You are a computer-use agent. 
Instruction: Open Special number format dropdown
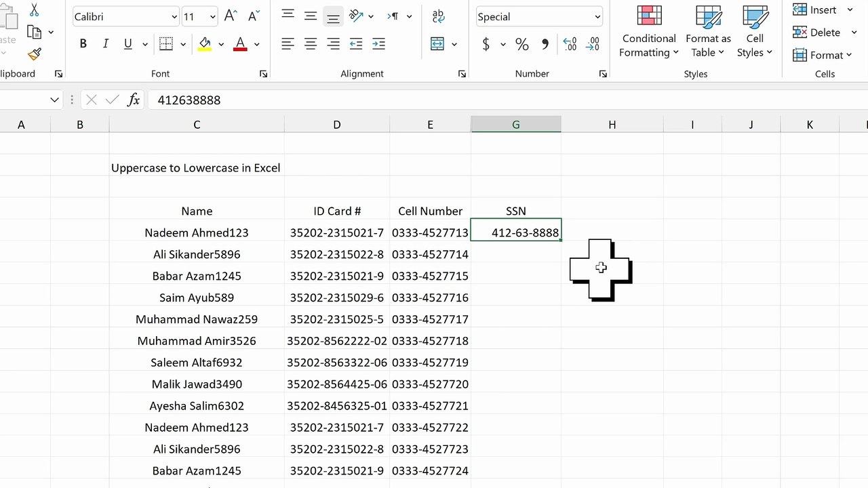pos(597,17)
